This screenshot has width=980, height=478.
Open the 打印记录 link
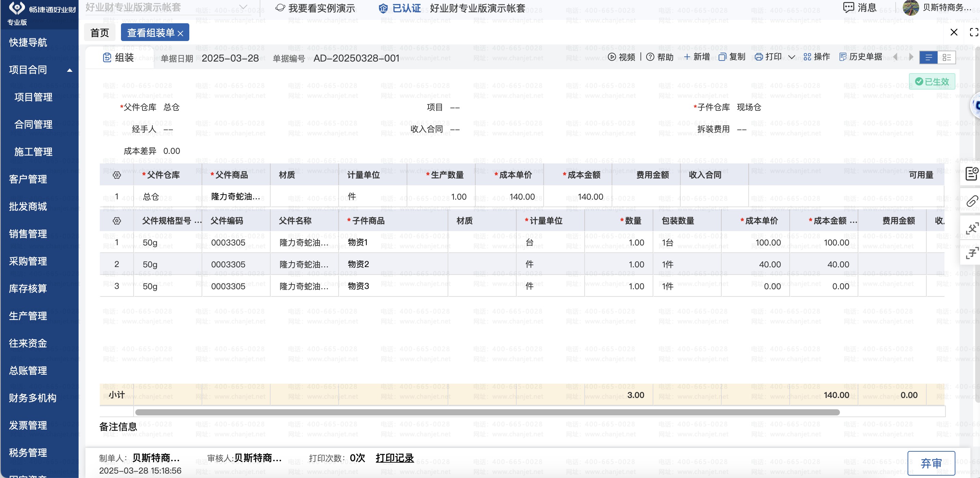click(x=395, y=458)
